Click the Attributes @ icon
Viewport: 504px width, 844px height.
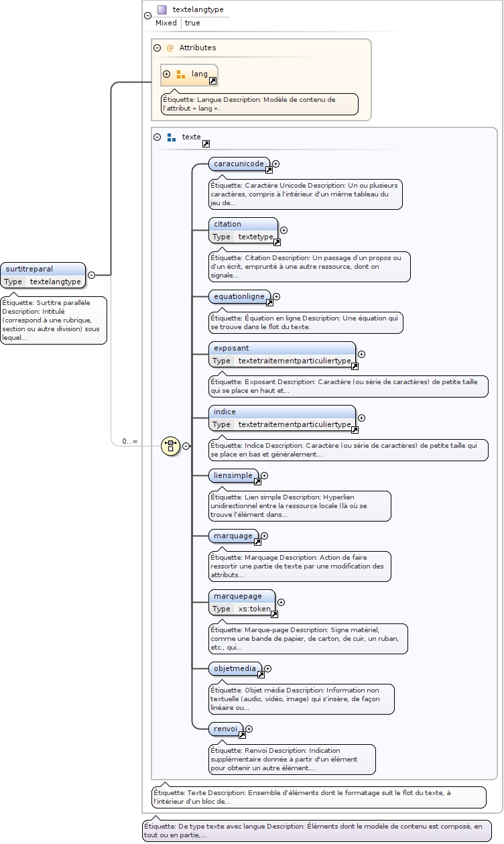point(170,48)
